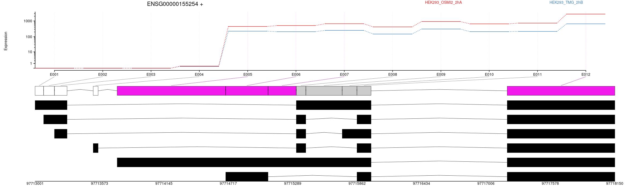
Task: Click exon label E005
Action: [248, 74]
